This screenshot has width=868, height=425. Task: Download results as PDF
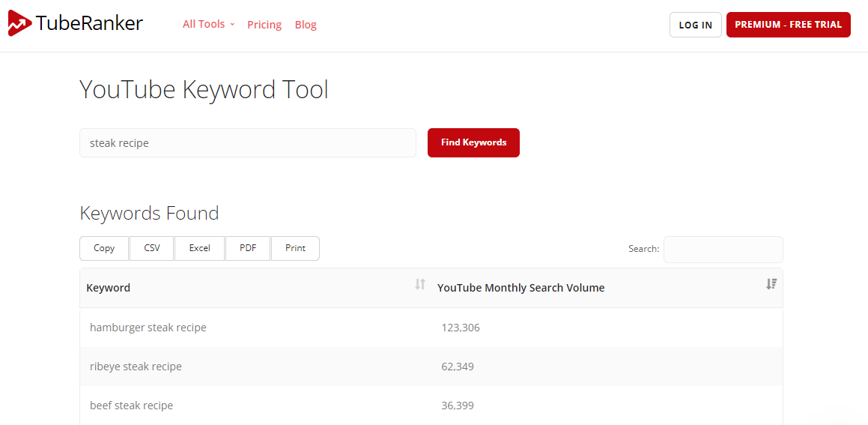pyautogui.click(x=248, y=248)
